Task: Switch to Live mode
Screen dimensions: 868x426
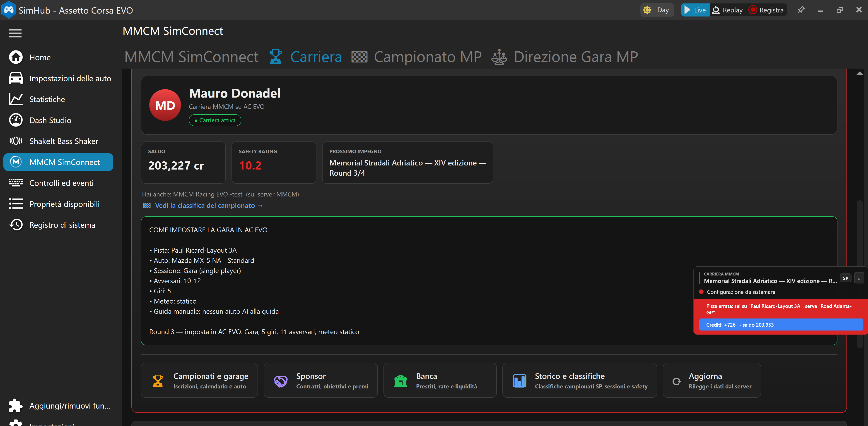Action: [x=695, y=10]
